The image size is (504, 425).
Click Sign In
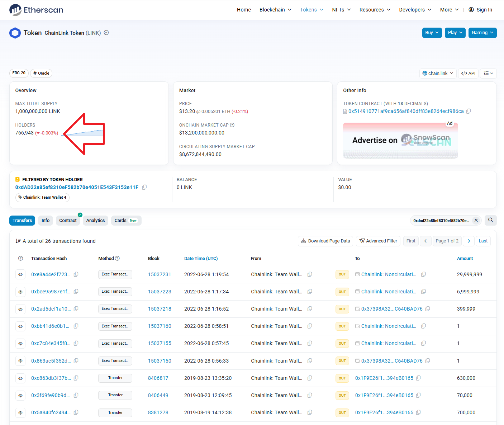click(480, 10)
